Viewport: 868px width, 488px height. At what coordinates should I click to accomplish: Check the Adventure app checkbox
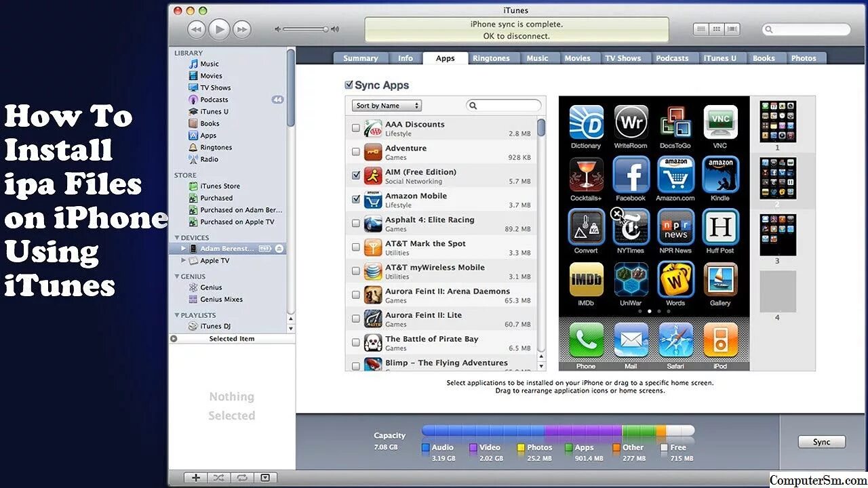(x=356, y=152)
